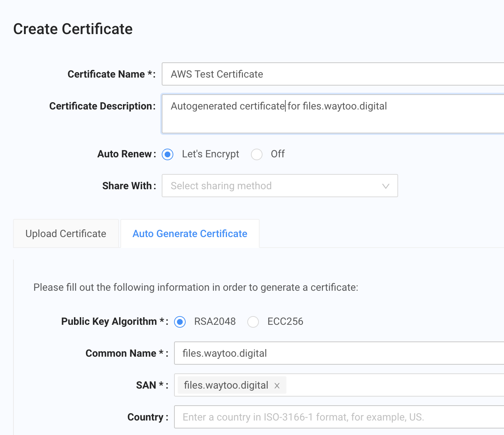The width and height of the screenshot is (504, 435).
Task: Switch to the Upload Certificate tab
Action: coord(66,234)
